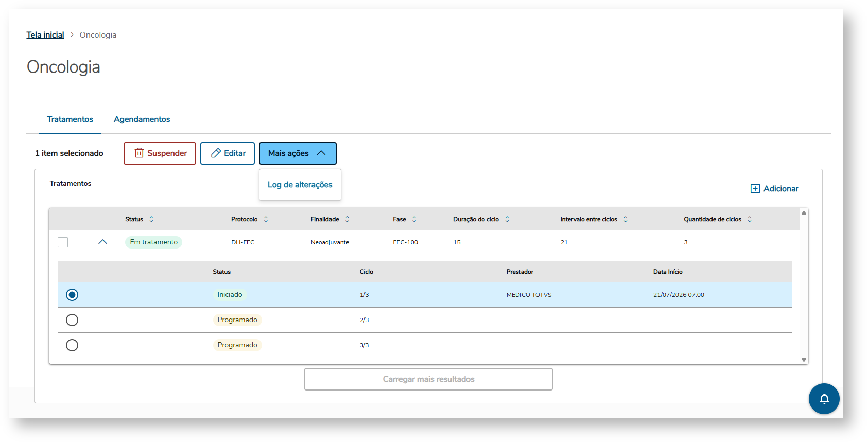Sort by Duração do ciclo arrows
Image resolution: width=868 pixels, height=443 pixels.
507,219
